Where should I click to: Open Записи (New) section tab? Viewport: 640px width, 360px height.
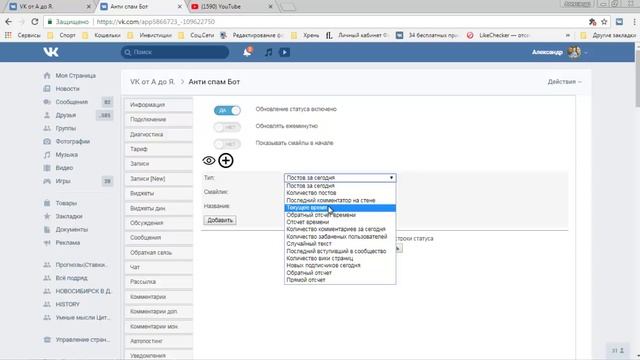click(158, 179)
